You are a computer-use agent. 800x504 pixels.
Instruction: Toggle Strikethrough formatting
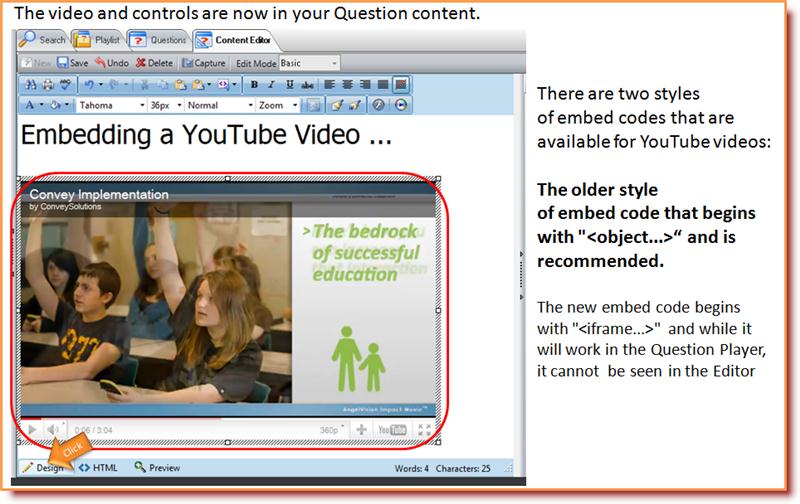(307, 85)
